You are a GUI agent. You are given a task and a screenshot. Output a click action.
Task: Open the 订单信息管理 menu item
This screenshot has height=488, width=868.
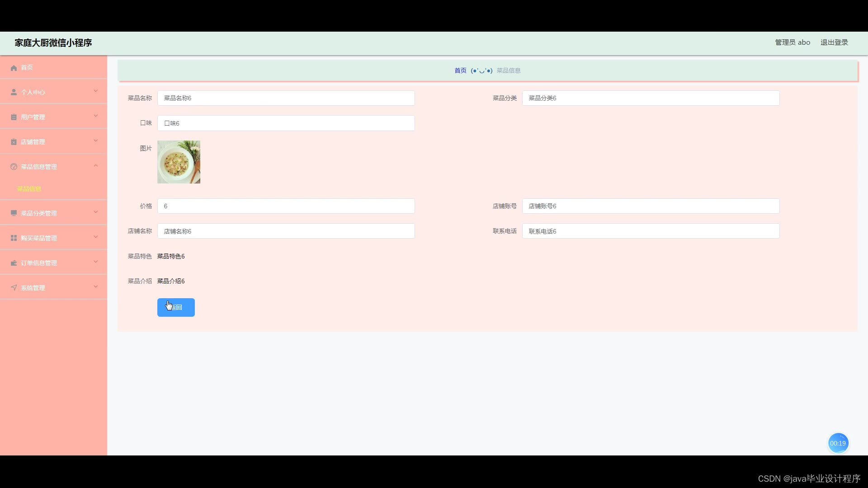(x=39, y=263)
